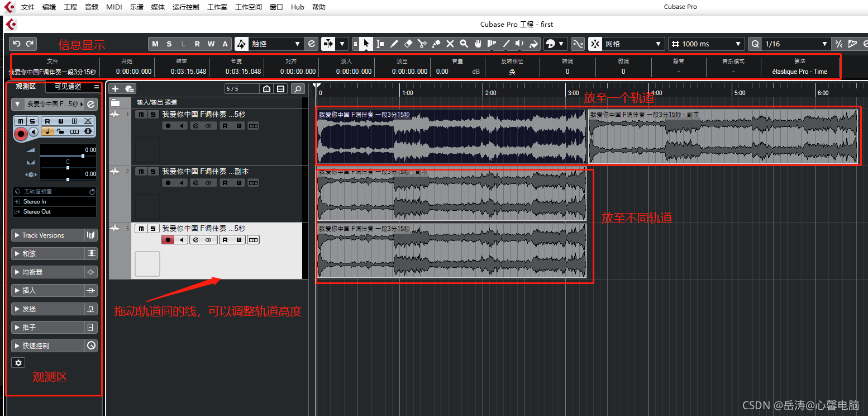Open edit channel settings on track 1
This screenshot has width=868, height=416.
pos(196,126)
